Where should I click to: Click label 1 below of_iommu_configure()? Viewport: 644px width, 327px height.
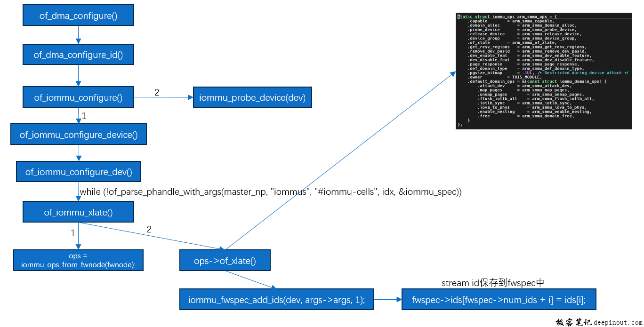coord(84,116)
